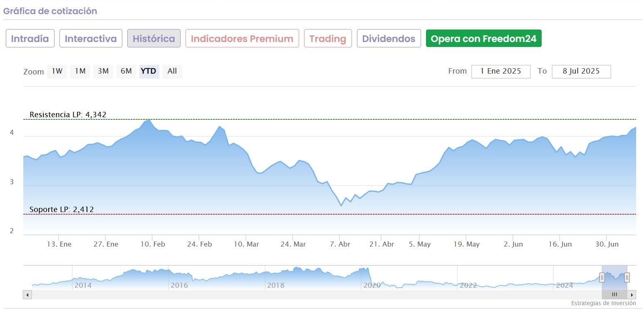Viewport: 644px width, 316px height.
Task: Click the Opera con Freedom24 button
Action: tap(483, 39)
